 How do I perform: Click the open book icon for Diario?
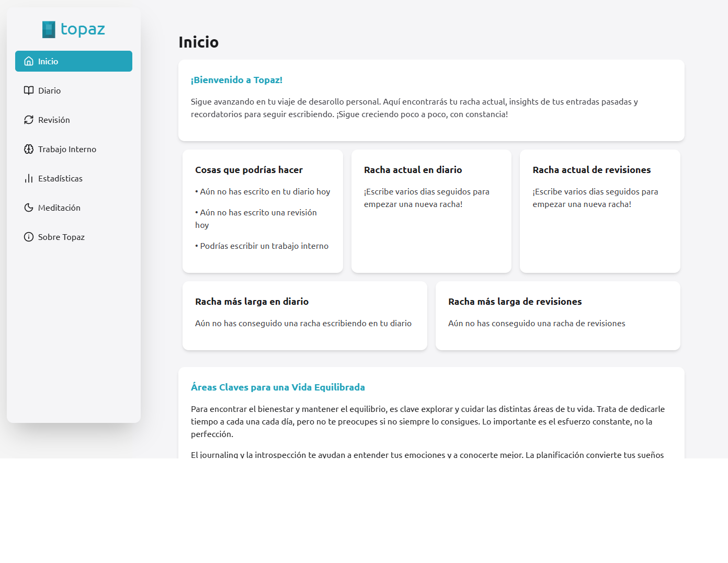click(x=29, y=90)
